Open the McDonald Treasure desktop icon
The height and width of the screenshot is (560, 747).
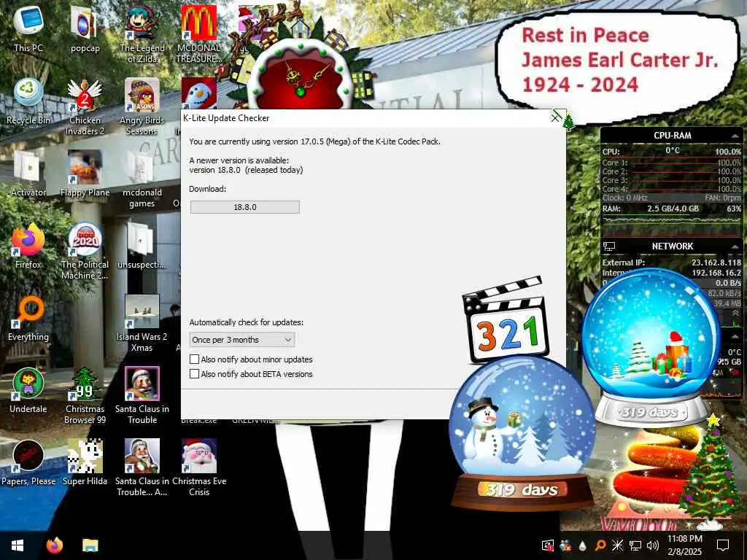(x=198, y=34)
